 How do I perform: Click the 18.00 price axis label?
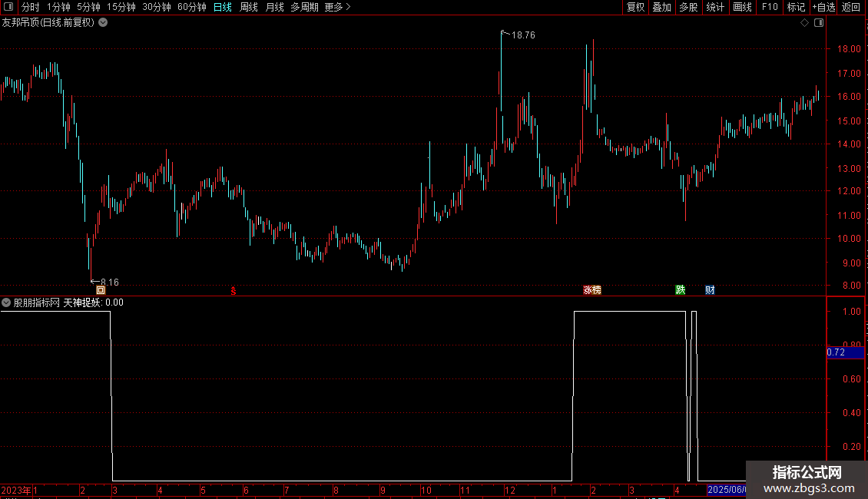coord(849,48)
